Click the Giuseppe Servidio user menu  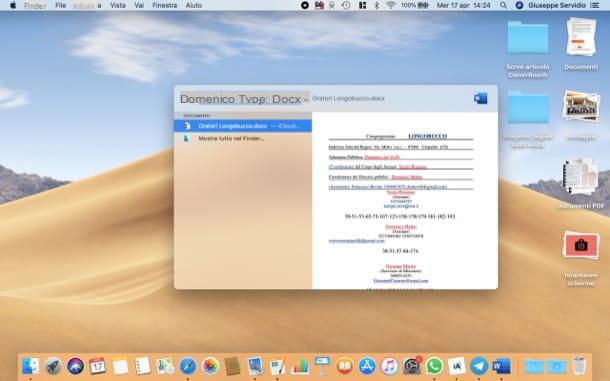pyautogui.click(x=557, y=5)
